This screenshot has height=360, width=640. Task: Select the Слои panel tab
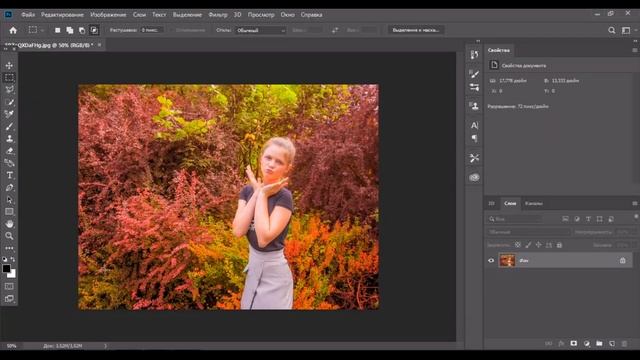tap(510, 203)
